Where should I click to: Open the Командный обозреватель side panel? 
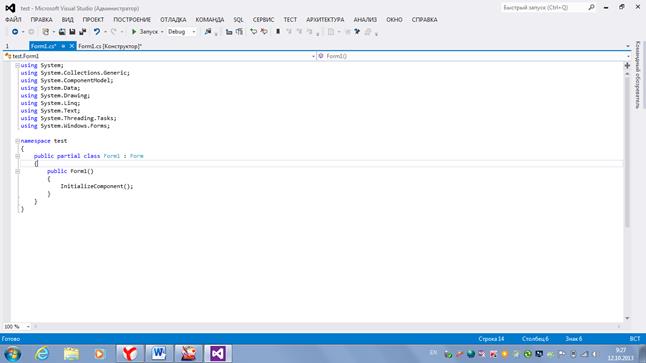point(638,75)
